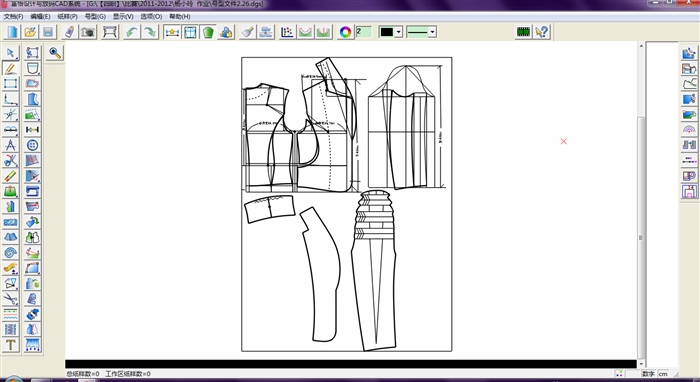Select the zoom magnifier tool
The image size is (700, 382).
55,53
